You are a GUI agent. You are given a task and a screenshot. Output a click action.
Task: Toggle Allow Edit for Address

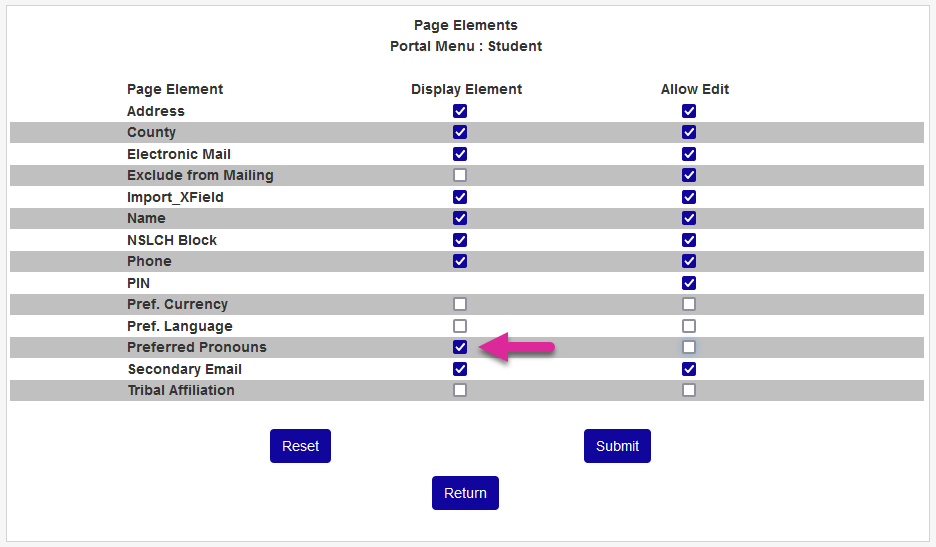(x=689, y=111)
